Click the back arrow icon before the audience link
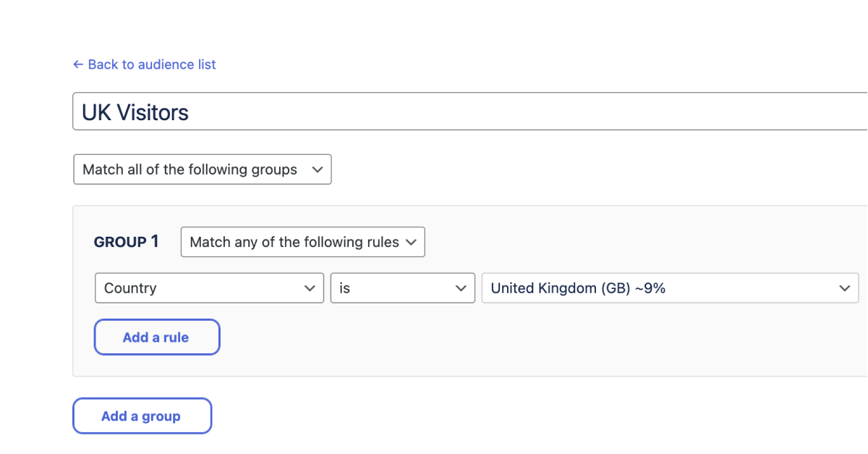Image resolution: width=868 pixels, height=454 pixels. 78,64
